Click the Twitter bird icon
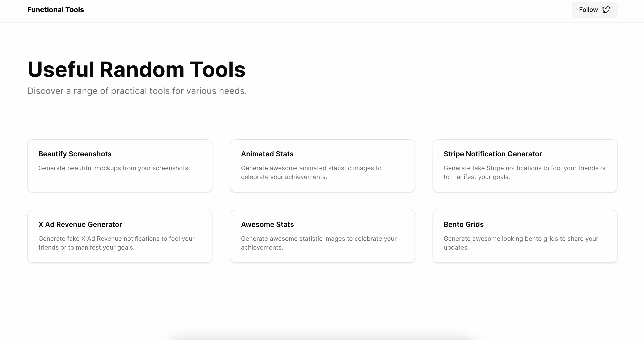The image size is (644, 340). (x=606, y=10)
